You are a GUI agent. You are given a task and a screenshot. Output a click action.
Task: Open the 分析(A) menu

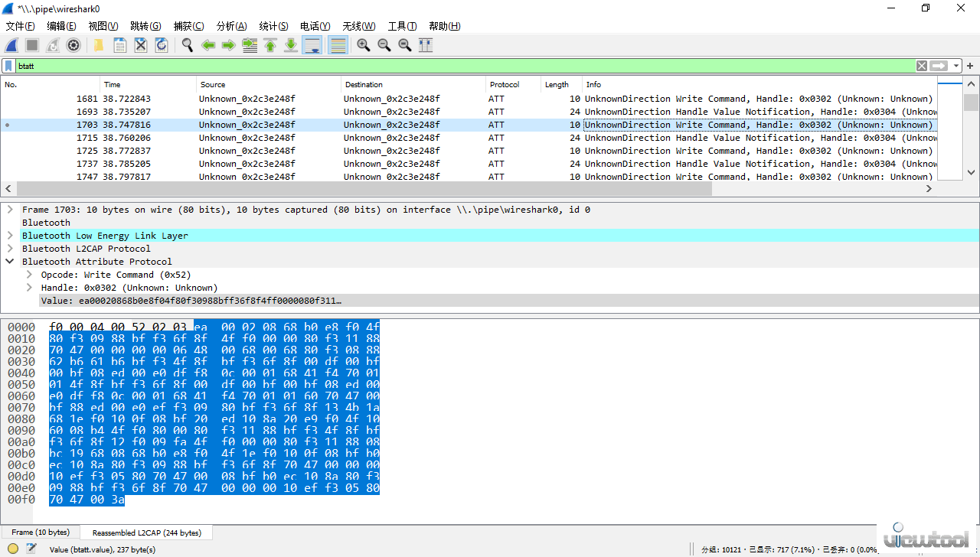pos(232,26)
